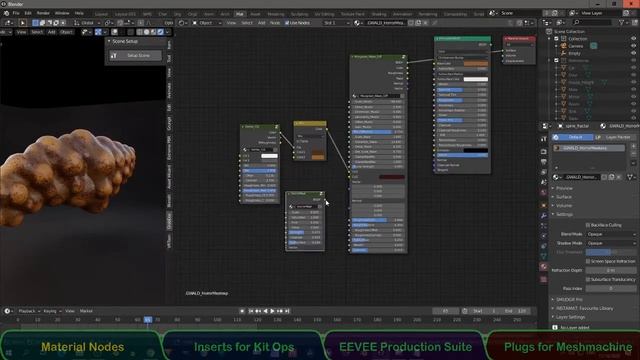Open the Window menu
The width and height of the screenshot is (640, 360).
click(x=62, y=13)
